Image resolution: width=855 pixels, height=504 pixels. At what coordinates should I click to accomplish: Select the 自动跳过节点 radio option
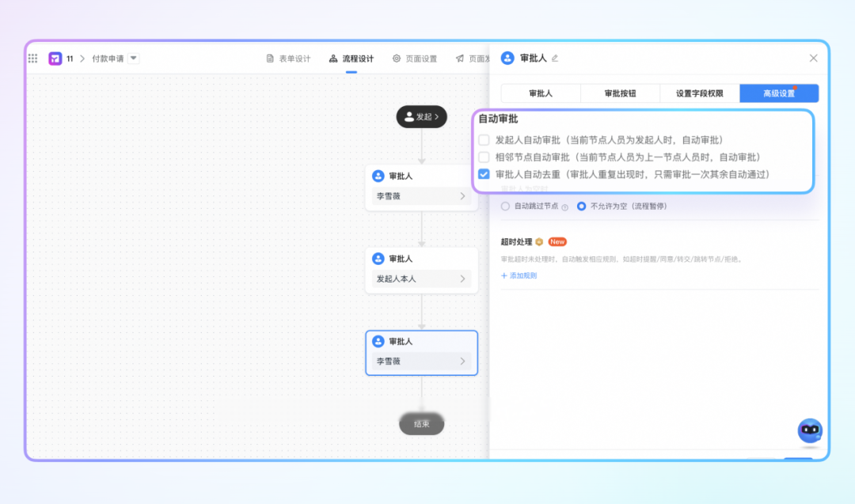tap(505, 207)
